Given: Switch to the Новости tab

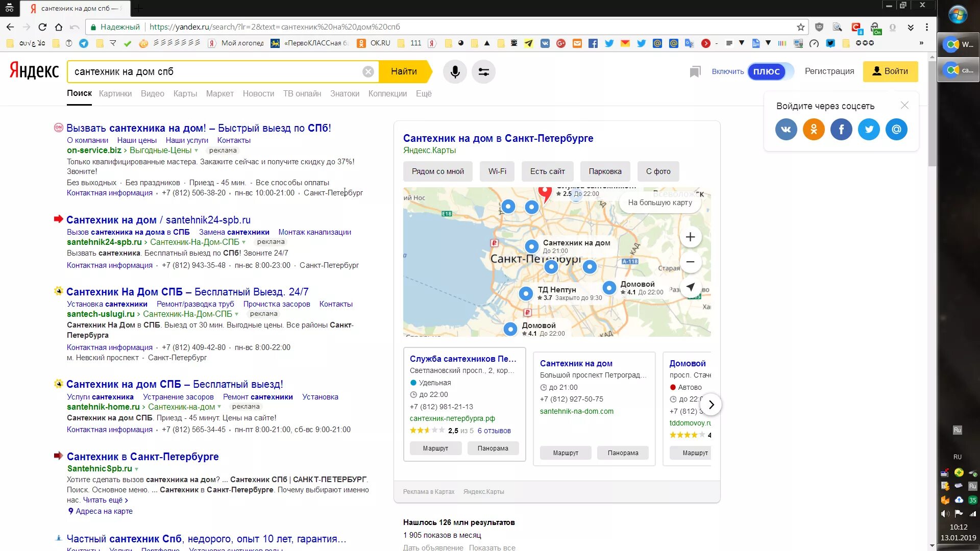Looking at the screenshot, I should point(258,93).
